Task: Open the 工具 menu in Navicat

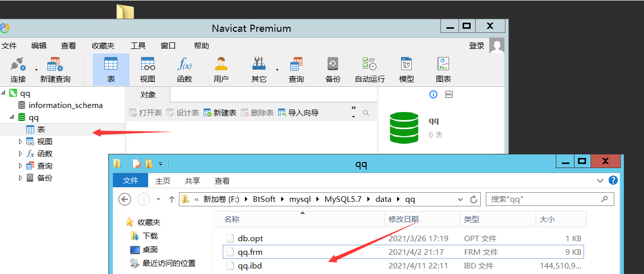Action: (x=138, y=45)
